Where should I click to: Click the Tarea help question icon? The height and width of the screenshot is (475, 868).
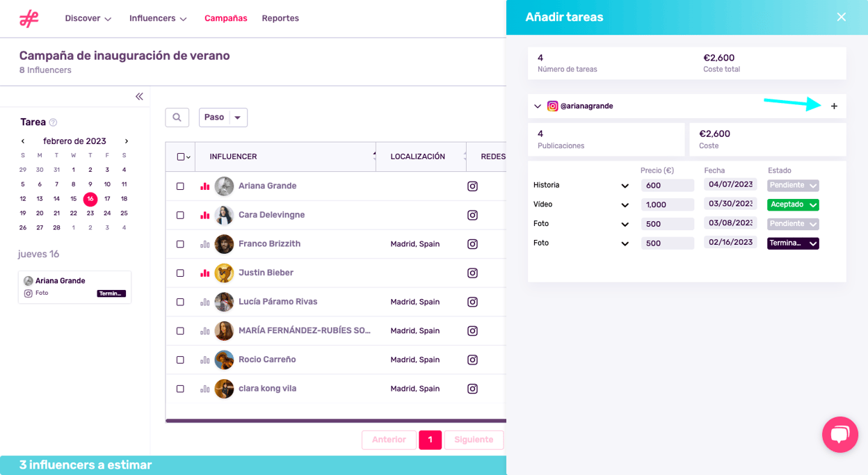(x=53, y=122)
